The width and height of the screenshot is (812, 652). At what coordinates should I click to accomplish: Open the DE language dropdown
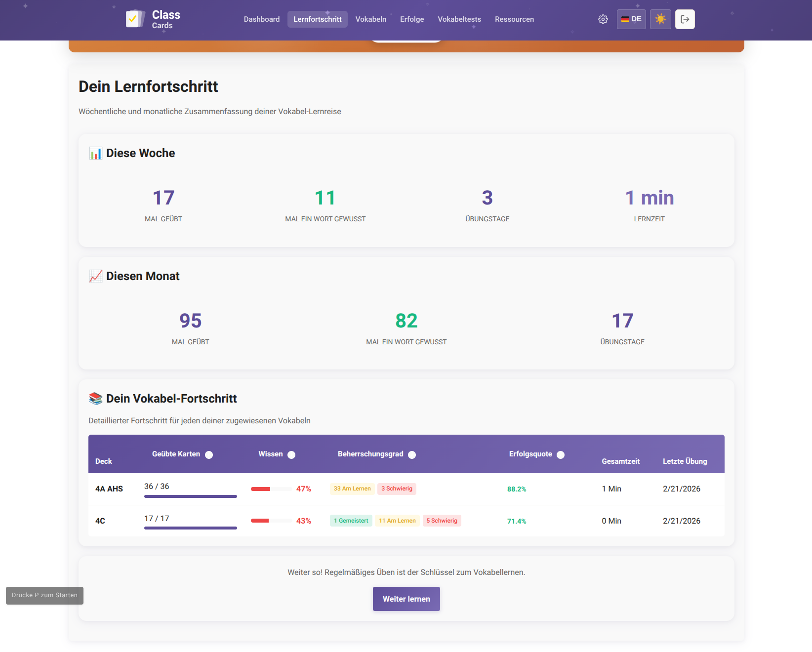tap(631, 19)
